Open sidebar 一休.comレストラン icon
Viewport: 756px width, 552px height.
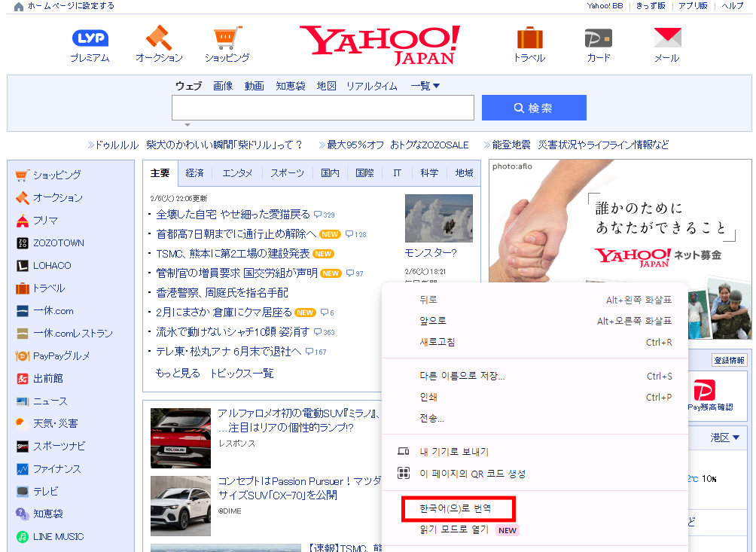click(x=22, y=333)
